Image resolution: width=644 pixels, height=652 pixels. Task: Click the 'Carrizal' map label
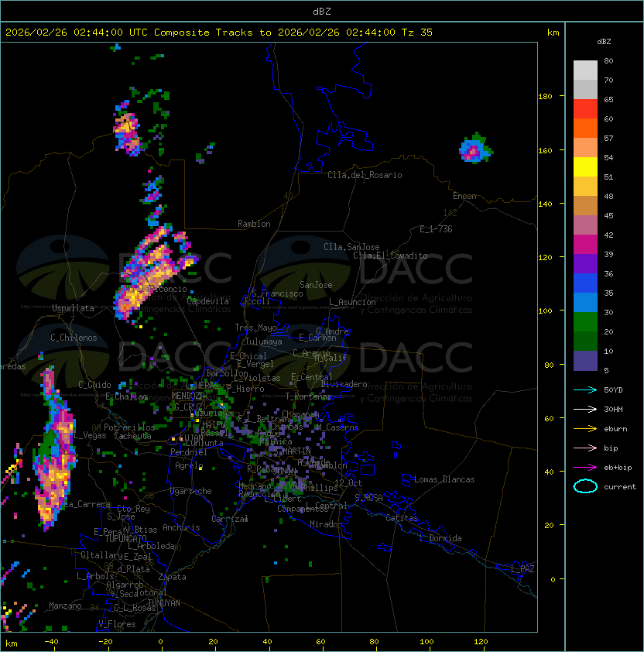click(230, 519)
